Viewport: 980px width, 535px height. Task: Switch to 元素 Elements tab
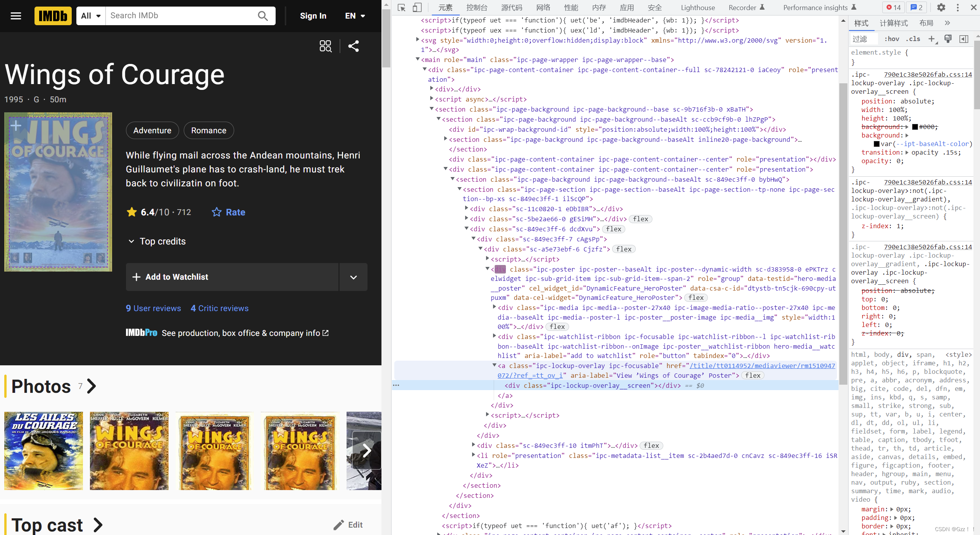[445, 7]
